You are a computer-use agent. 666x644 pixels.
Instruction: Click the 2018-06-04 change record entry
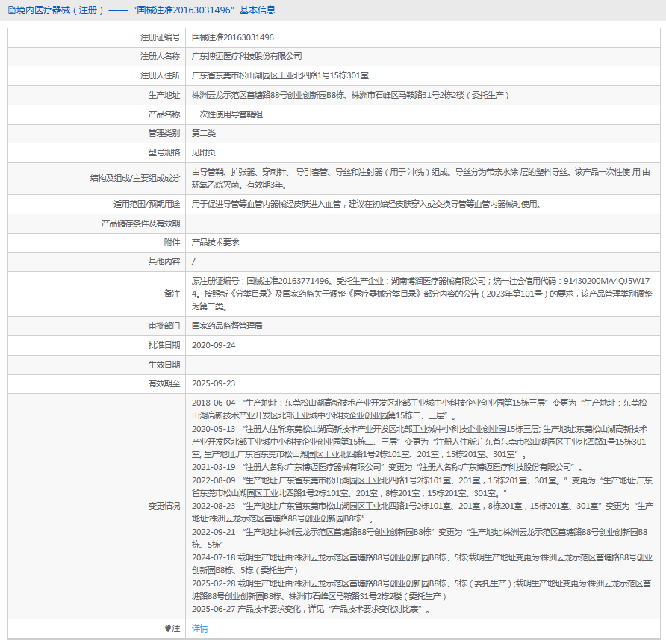point(420,409)
